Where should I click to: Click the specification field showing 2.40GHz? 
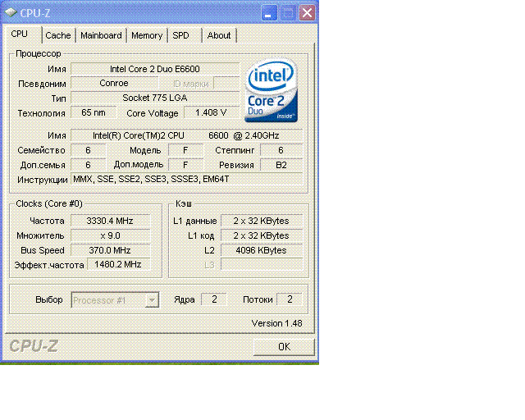pyautogui.click(x=186, y=135)
